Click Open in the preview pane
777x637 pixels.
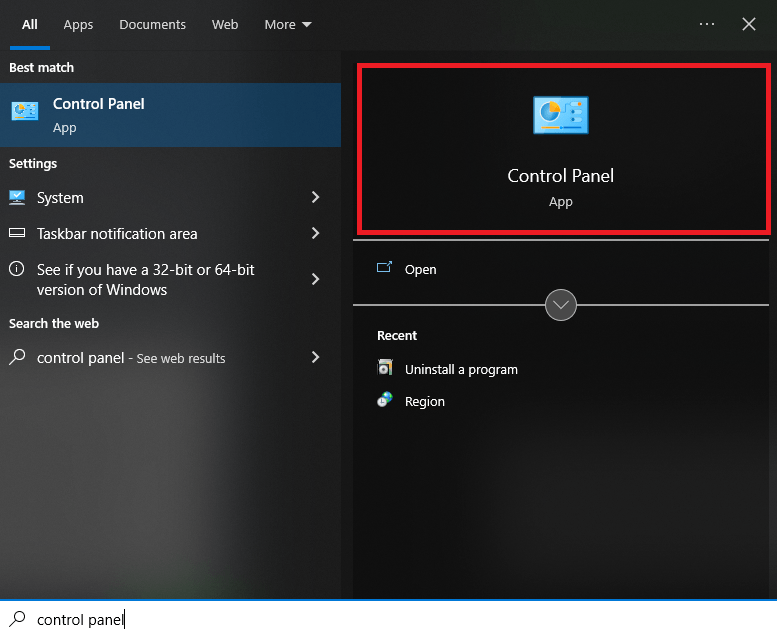(421, 270)
